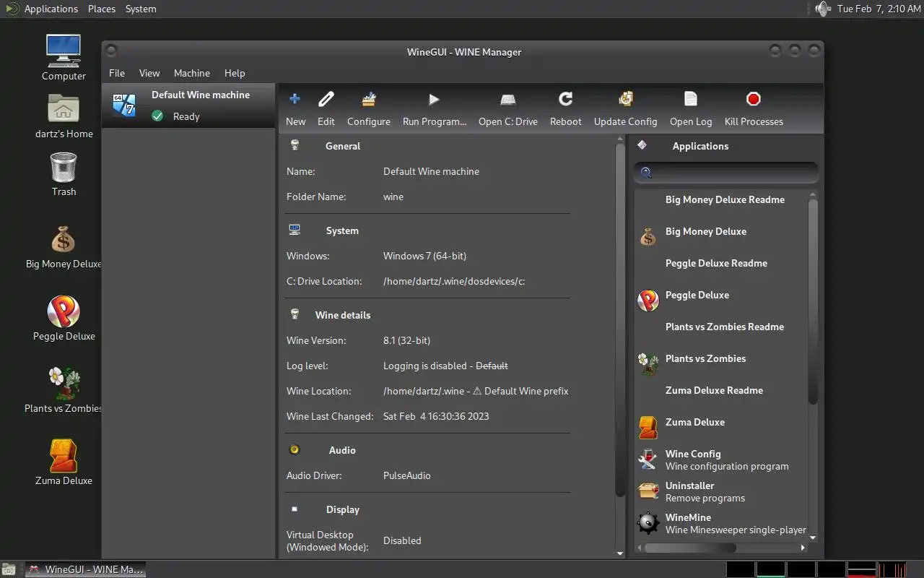This screenshot has width=924, height=578.
Task: Open the File menu
Action: point(117,73)
